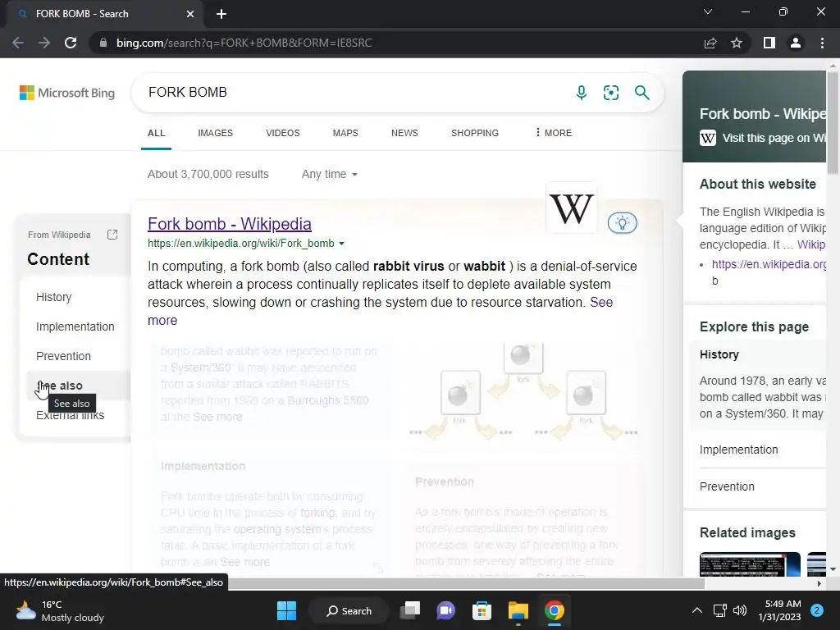The width and height of the screenshot is (840, 630).
Task: Show hidden system tray icons
Action: [x=697, y=610]
